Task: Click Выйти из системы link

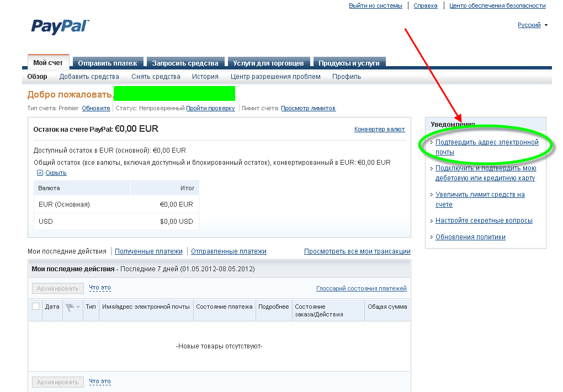Action: (x=375, y=6)
